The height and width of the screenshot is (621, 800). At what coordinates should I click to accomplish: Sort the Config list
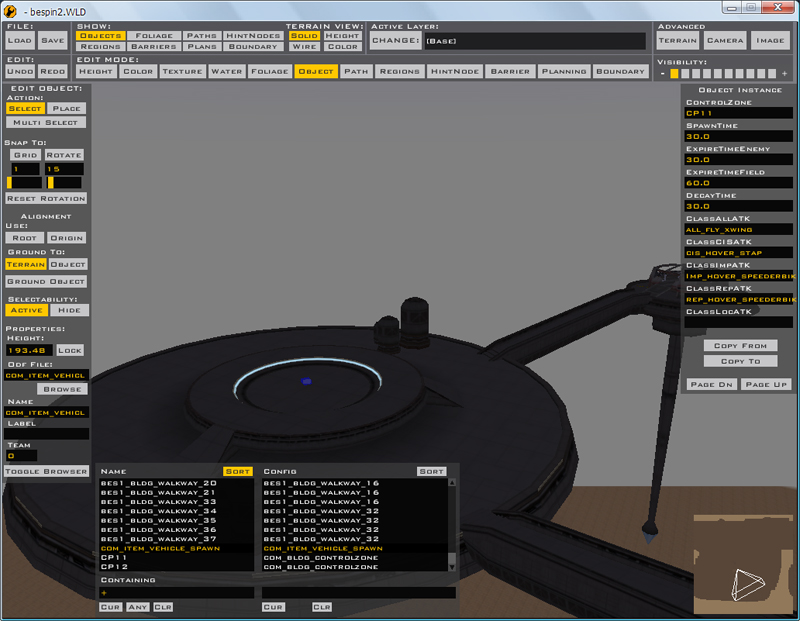coord(432,471)
